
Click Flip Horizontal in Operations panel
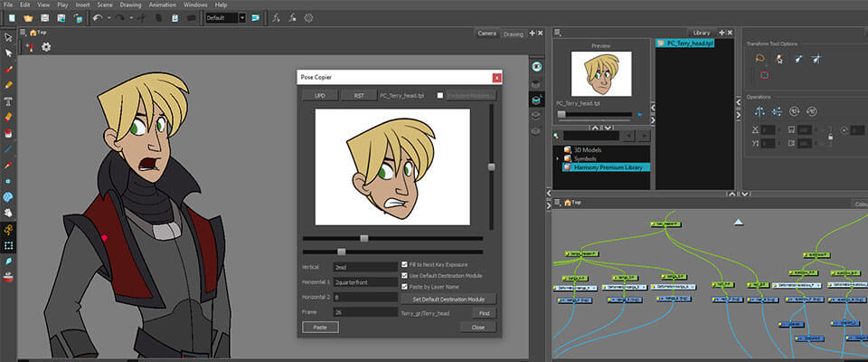pyautogui.click(x=758, y=111)
